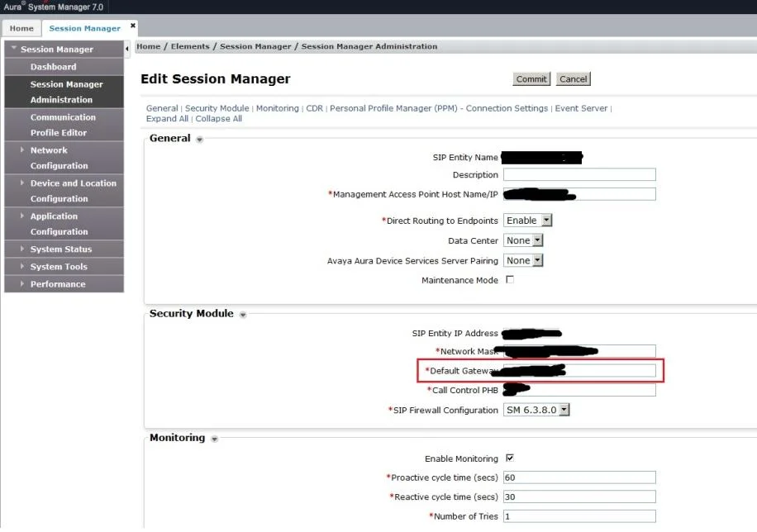Expand Network Configuration menu arrow
This screenshot has width=757, height=532.
22,150
